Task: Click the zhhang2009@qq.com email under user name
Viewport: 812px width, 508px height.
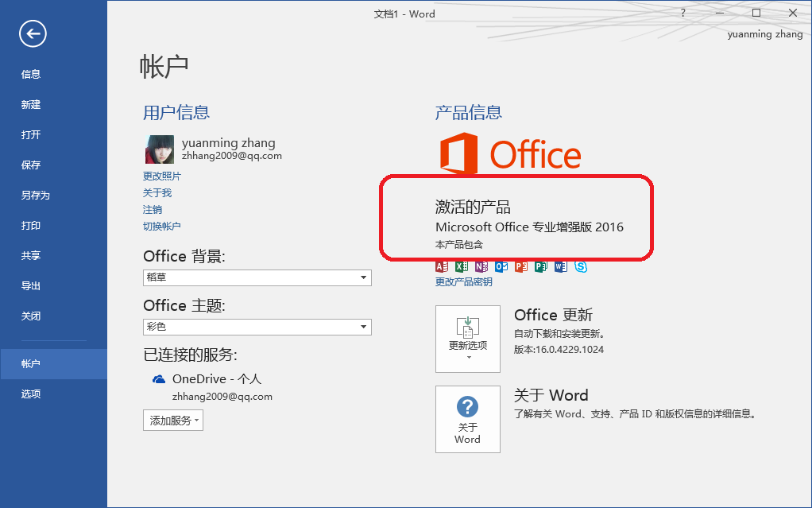Action: [231, 156]
